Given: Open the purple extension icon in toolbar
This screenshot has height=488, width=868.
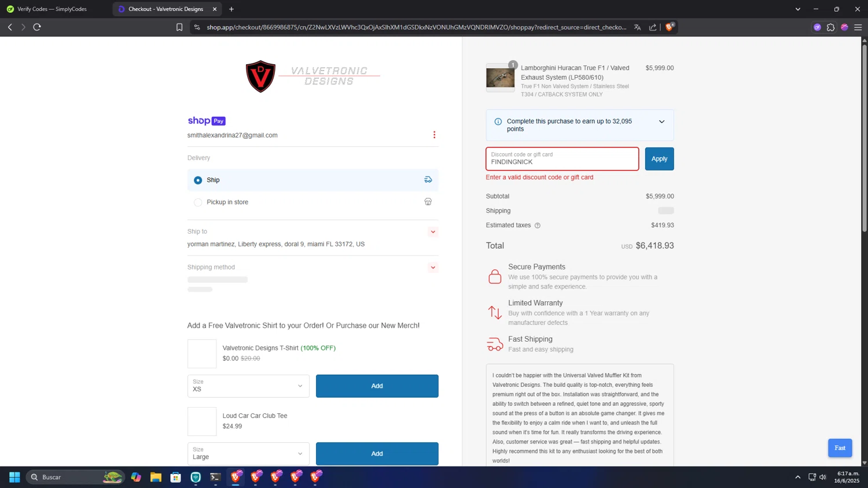Looking at the screenshot, I should coord(817,27).
